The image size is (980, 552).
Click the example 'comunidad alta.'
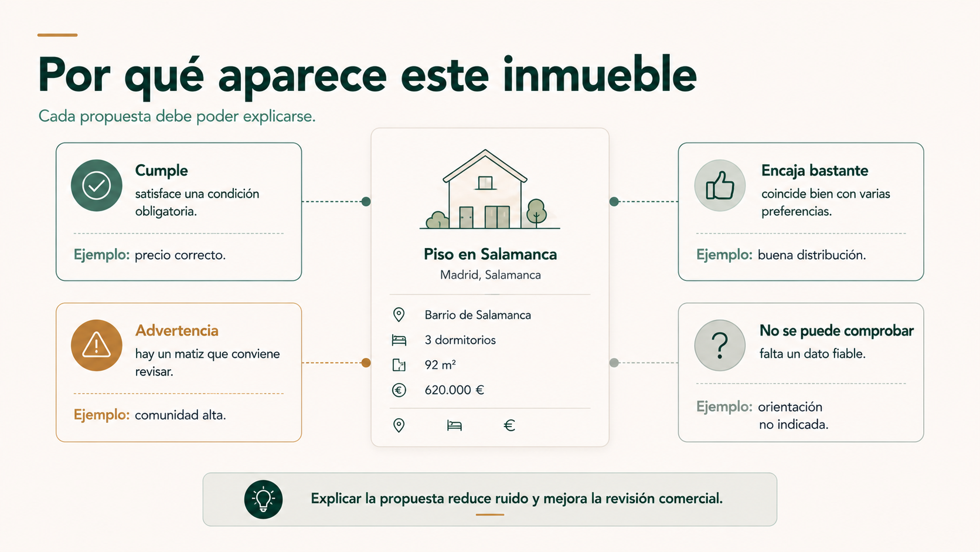[x=180, y=415]
